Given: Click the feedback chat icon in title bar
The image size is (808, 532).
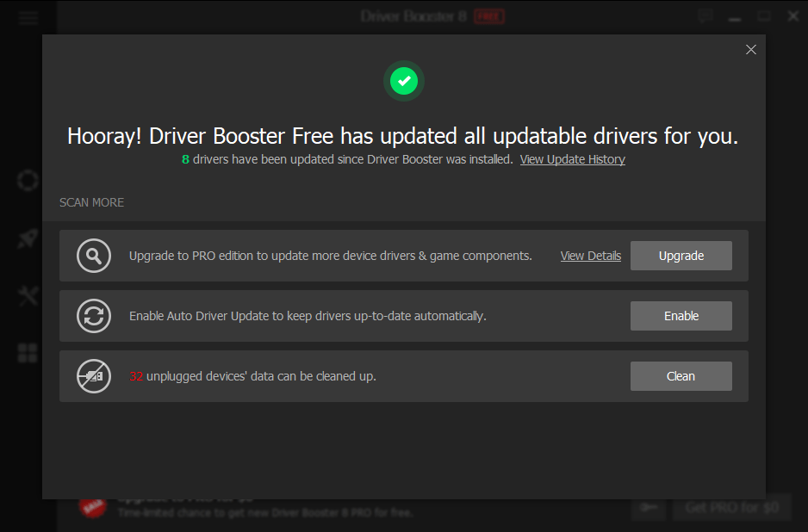Looking at the screenshot, I should coord(705,15).
